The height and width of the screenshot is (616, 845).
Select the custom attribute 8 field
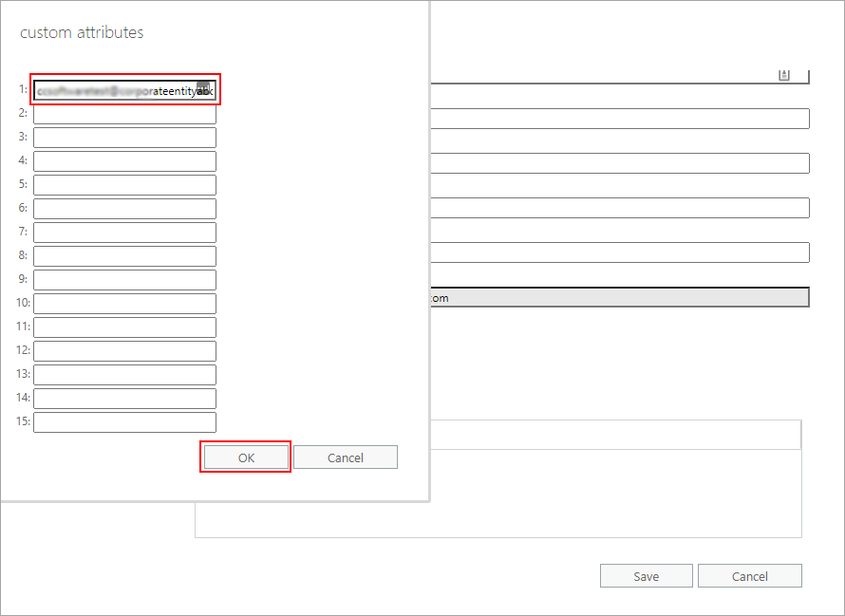point(124,256)
